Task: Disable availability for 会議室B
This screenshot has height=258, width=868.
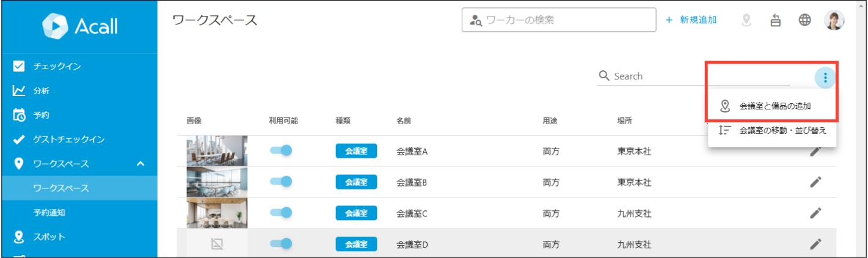Action: [281, 182]
